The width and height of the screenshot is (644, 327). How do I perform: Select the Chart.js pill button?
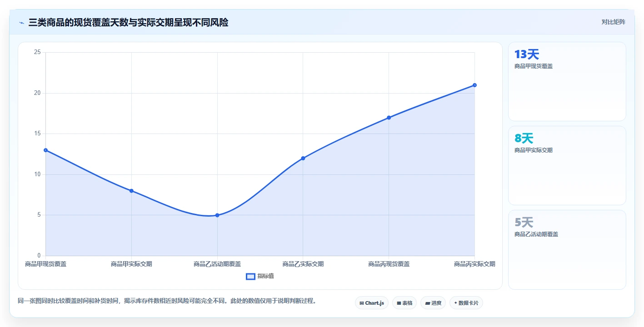tap(371, 303)
